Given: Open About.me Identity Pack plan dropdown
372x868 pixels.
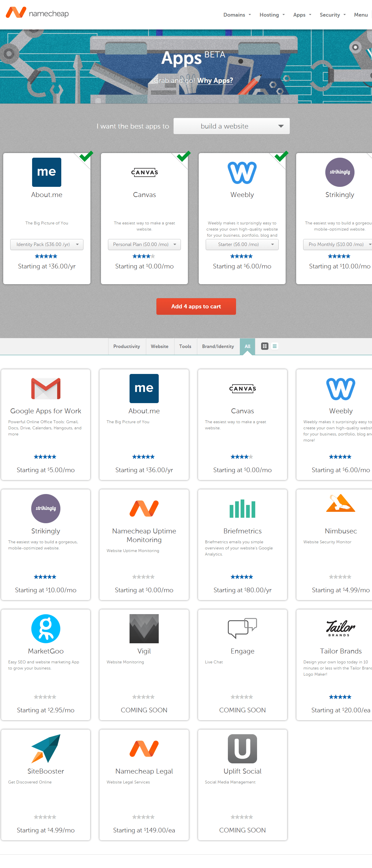Looking at the screenshot, I should (47, 244).
